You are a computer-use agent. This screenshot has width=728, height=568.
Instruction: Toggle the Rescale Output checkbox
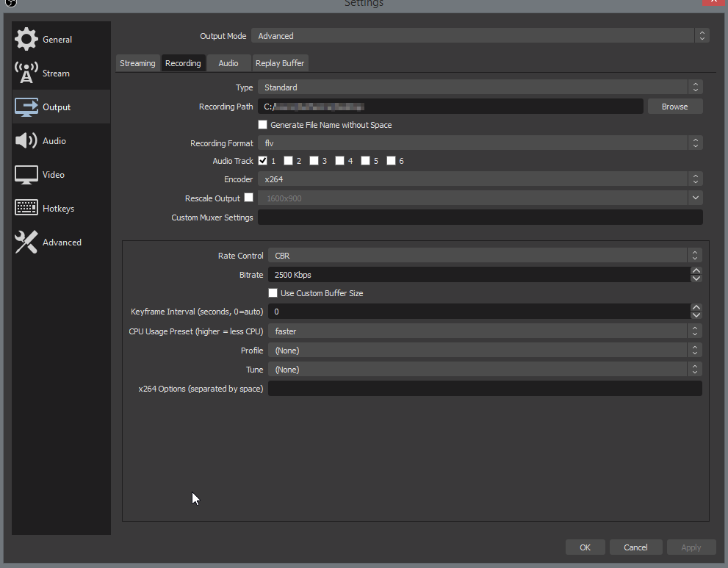(x=249, y=198)
